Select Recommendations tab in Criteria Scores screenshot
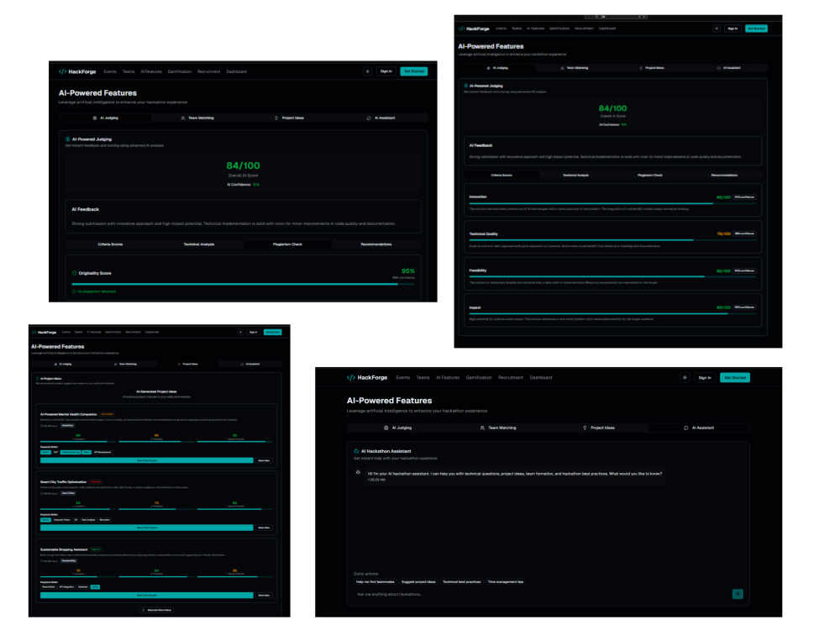 pyautogui.click(x=724, y=176)
